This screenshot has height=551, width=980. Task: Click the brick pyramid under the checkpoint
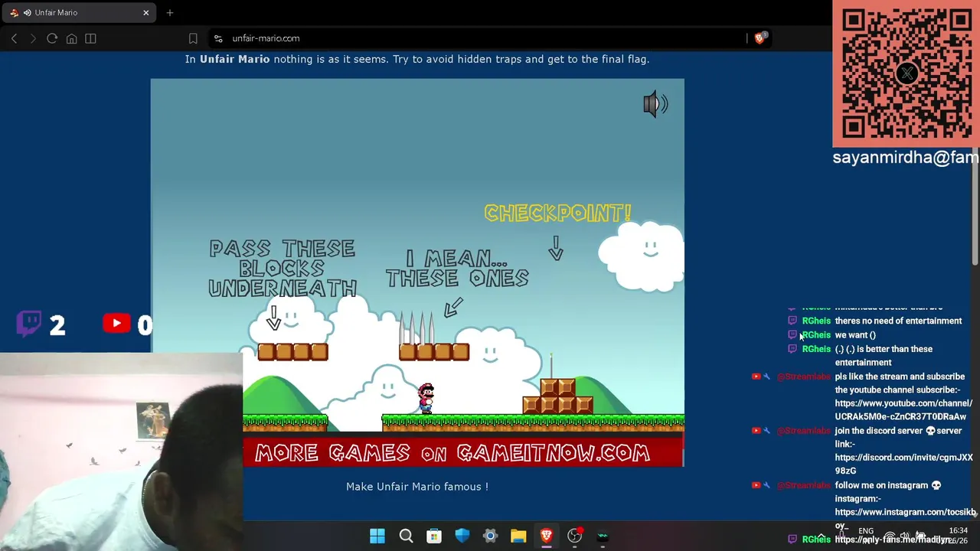pyautogui.click(x=558, y=396)
